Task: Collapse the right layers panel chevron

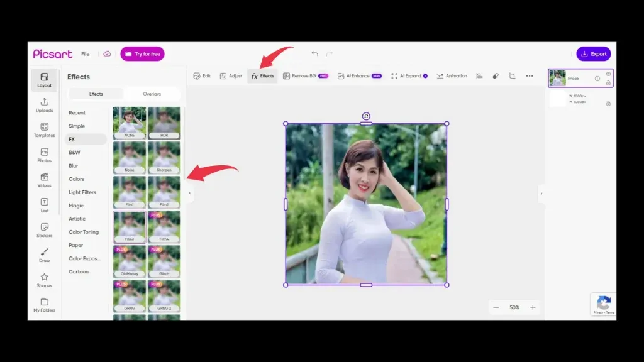Action: click(x=541, y=194)
